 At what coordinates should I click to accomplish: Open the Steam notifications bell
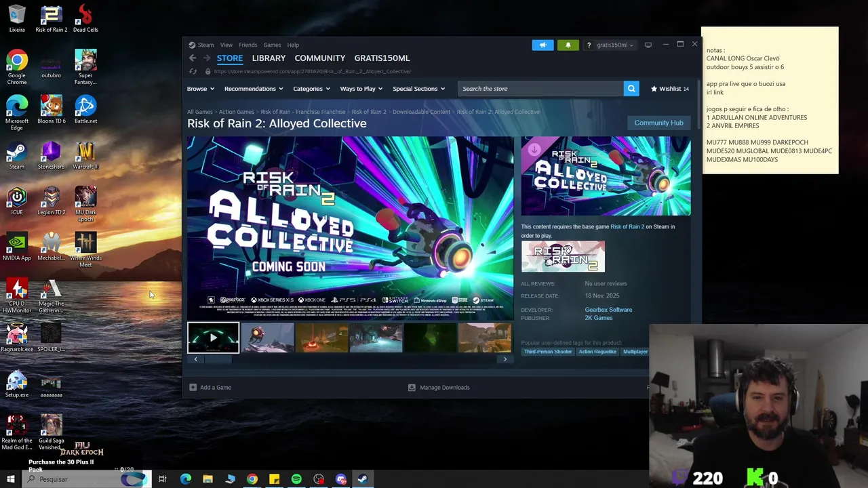[568, 45]
